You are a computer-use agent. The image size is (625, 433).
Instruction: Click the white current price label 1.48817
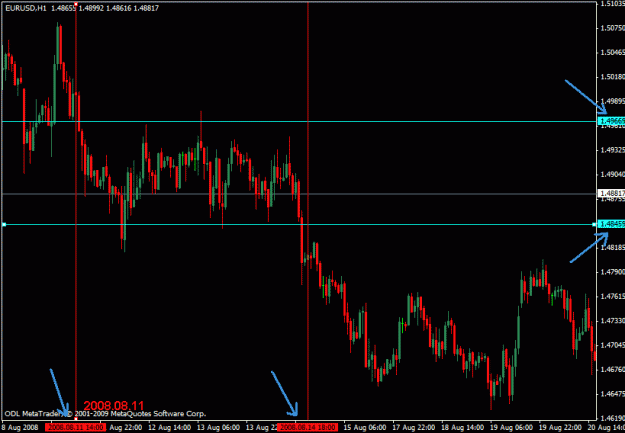[612, 193]
